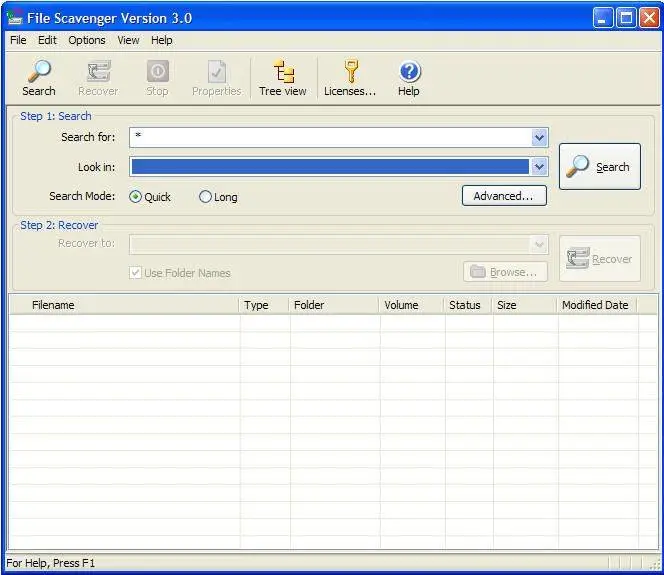This screenshot has width=664, height=575.
Task: Open Licenses key icon in toolbar
Action: (x=351, y=71)
